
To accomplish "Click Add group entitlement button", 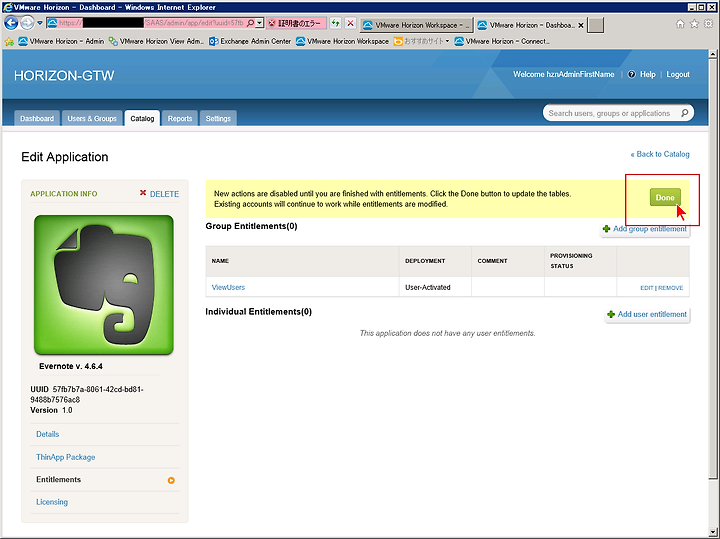I will 645,229.
